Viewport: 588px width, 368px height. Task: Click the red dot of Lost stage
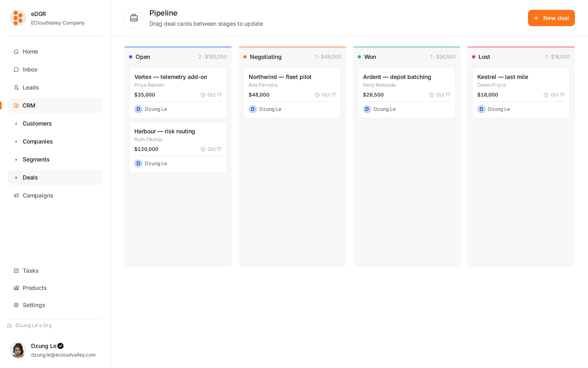coord(473,57)
